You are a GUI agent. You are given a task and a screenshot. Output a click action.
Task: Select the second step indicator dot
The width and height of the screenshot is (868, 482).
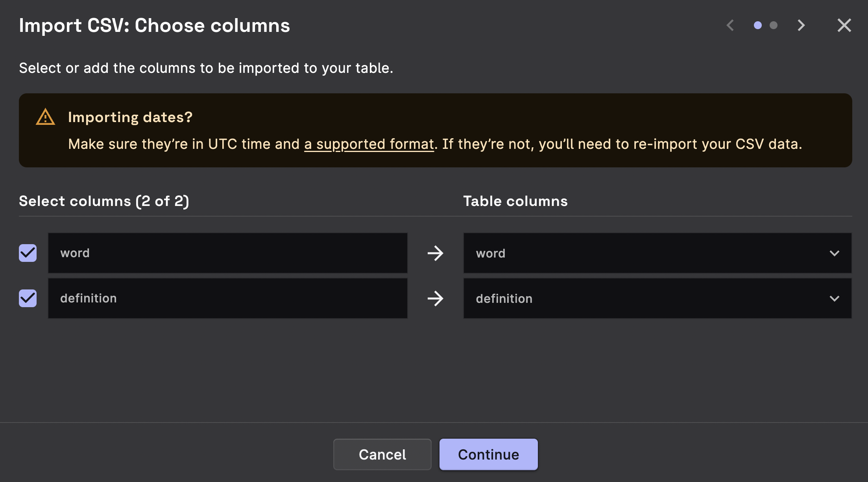click(774, 25)
